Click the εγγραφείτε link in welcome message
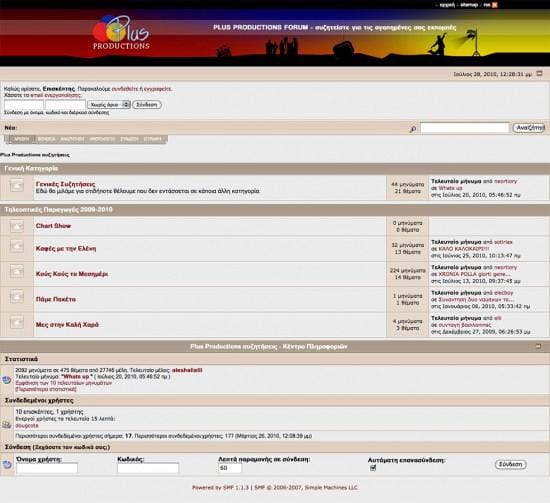This screenshot has height=503, width=550. pyautogui.click(x=157, y=89)
